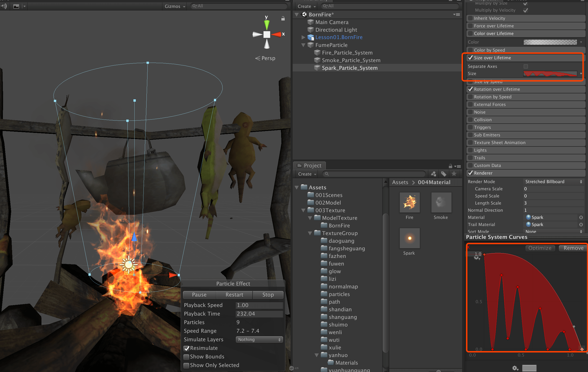
Task: Click the label tag icon in the Project panel
Action: (444, 174)
